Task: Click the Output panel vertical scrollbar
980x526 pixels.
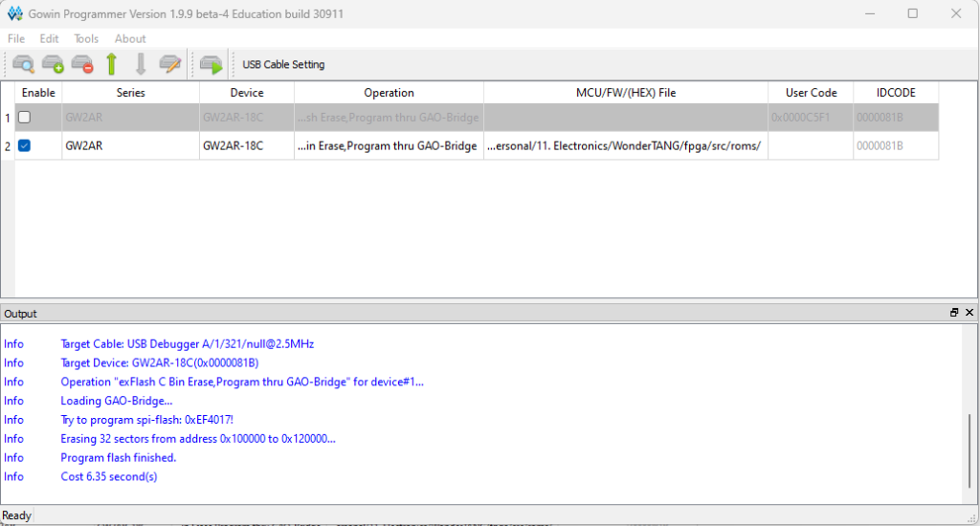Action: [x=970, y=449]
